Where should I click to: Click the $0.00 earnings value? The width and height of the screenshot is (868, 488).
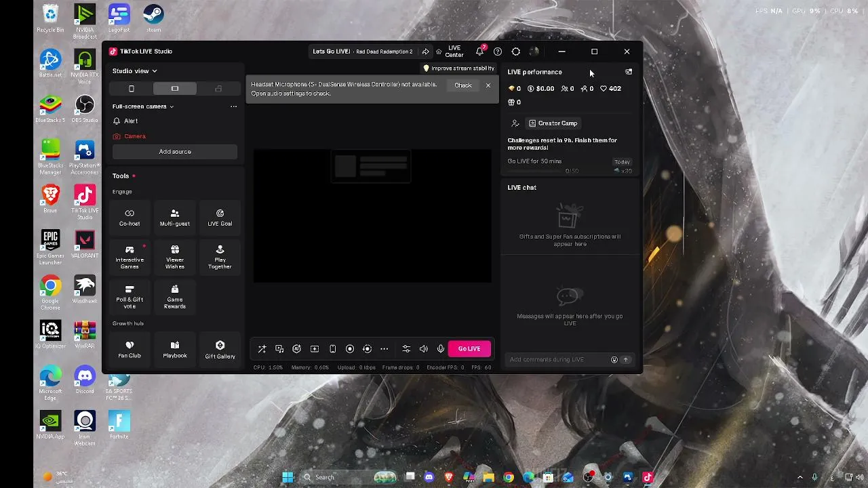click(545, 89)
